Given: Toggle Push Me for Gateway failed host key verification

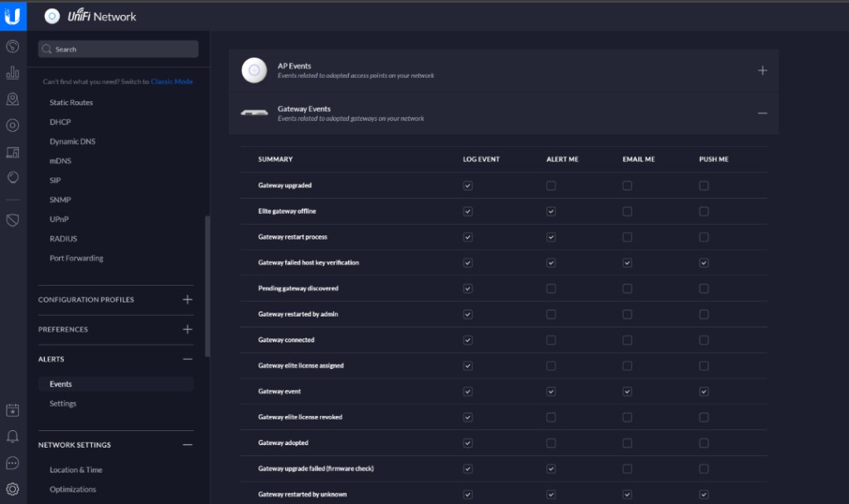Looking at the screenshot, I should click(x=703, y=263).
